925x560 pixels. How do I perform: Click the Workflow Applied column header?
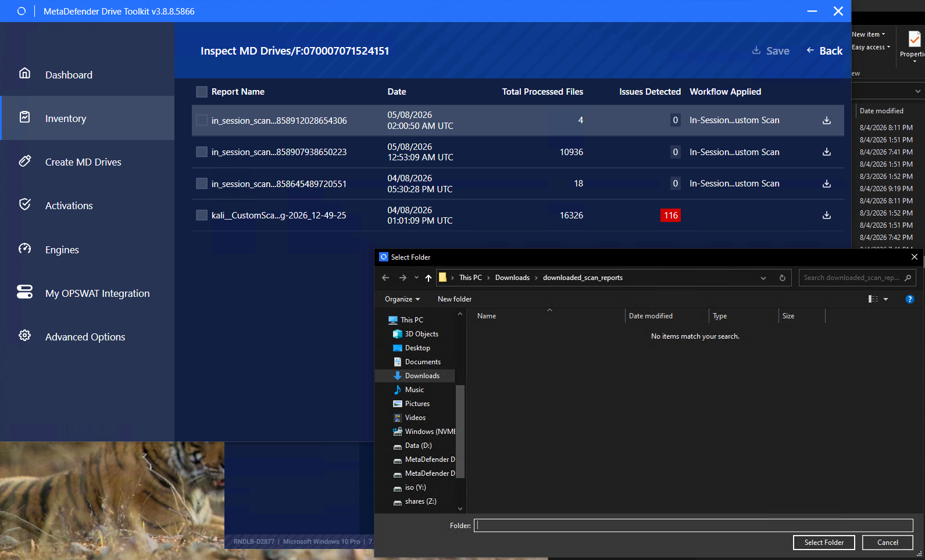[x=725, y=92]
